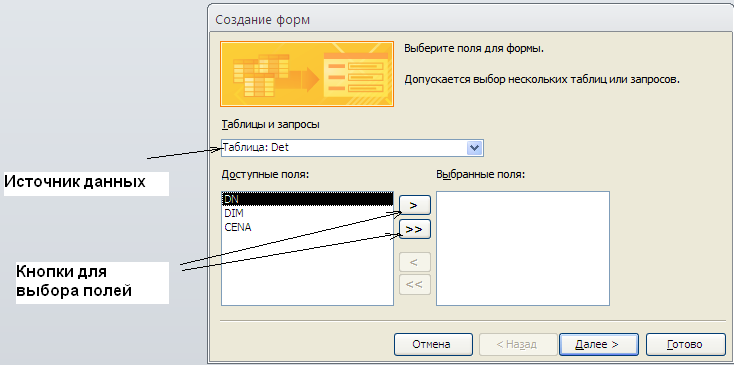Select the CENA field in the list
Image resolution: width=734 pixels, height=365 pixels.
[x=307, y=227]
